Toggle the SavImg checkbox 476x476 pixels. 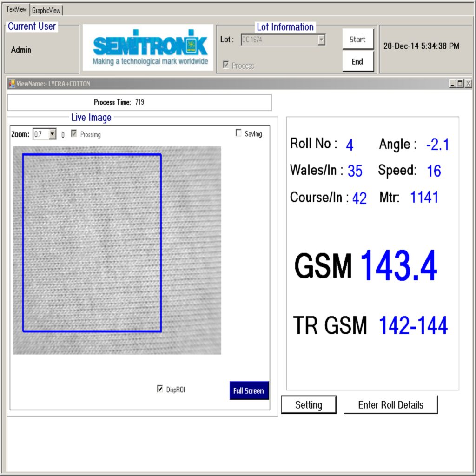239,133
